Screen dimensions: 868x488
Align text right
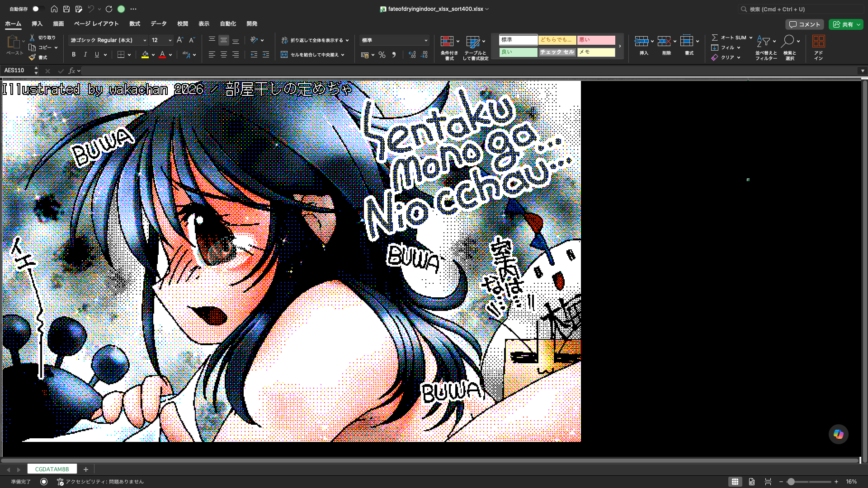pyautogui.click(x=236, y=55)
